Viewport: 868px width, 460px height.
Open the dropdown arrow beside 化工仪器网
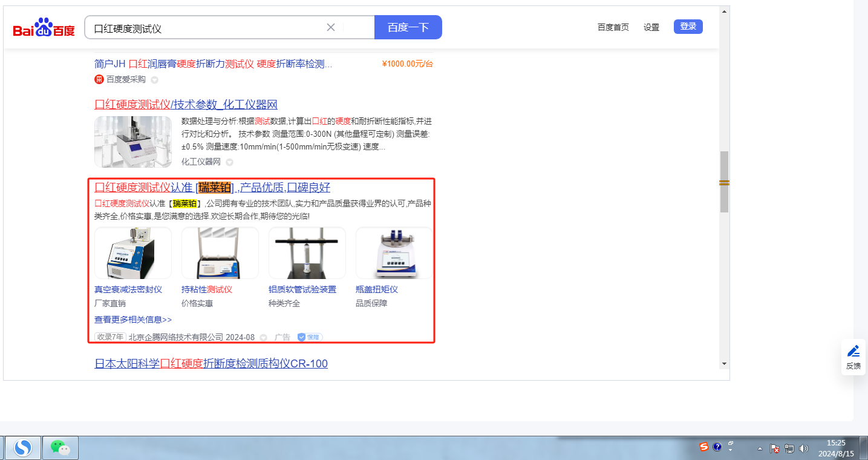[x=229, y=162]
